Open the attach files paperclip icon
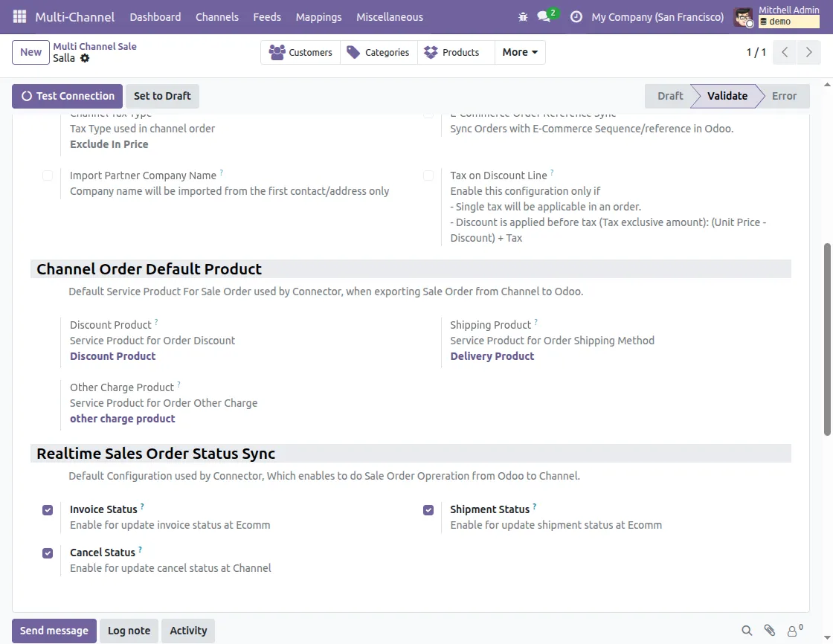Viewport: 833px width, 644px height. (770, 631)
